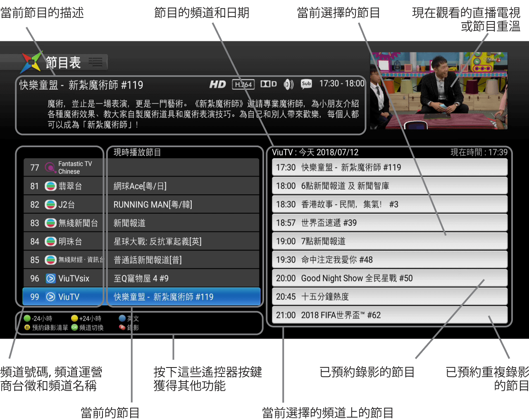Click the Dolby Digital audio icon

[269, 84]
